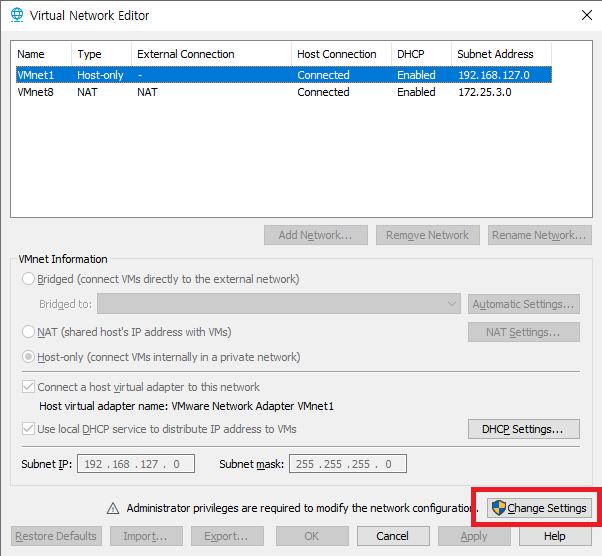Viewport: 602px width, 556px height.
Task: Click the Host Connection column header
Action: point(342,54)
